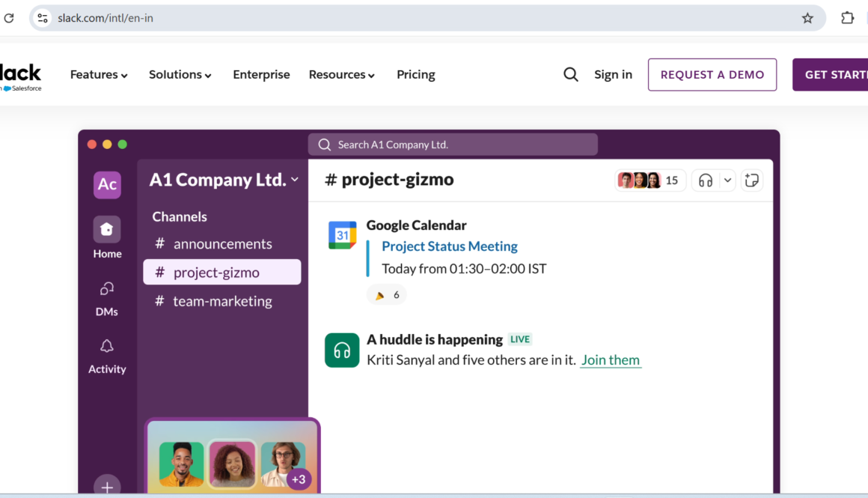Open the canvas icon in the channel header
This screenshot has width=868, height=498.
pyautogui.click(x=752, y=180)
